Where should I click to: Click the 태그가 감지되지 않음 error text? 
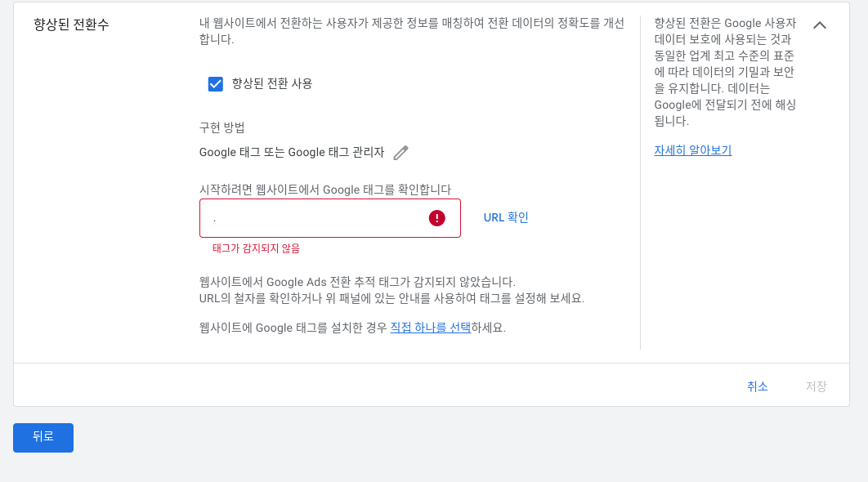[256, 248]
